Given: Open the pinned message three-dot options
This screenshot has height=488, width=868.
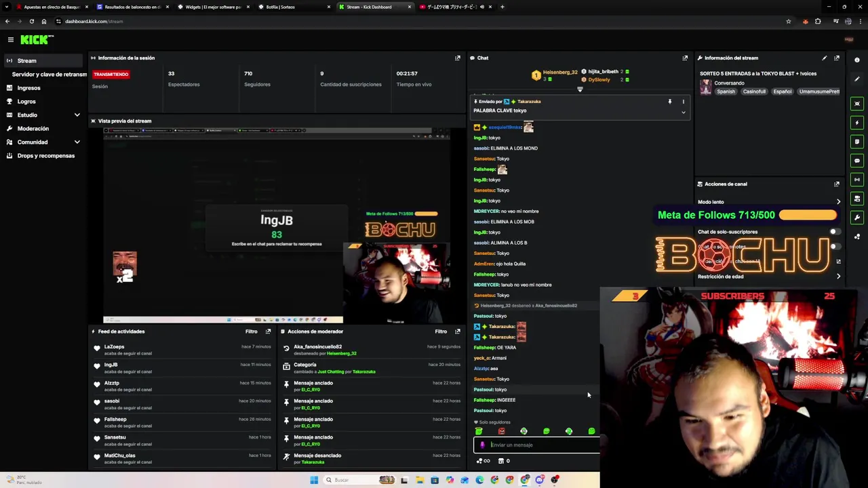Looking at the screenshot, I should [683, 102].
